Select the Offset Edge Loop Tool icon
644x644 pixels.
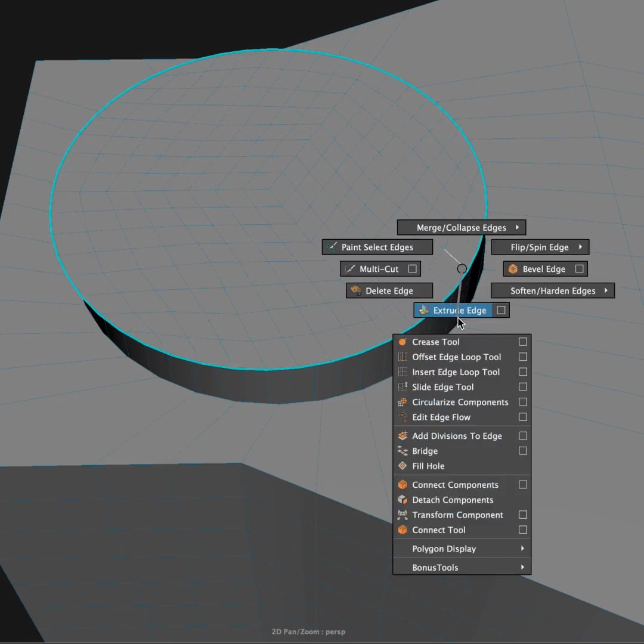pos(402,357)
